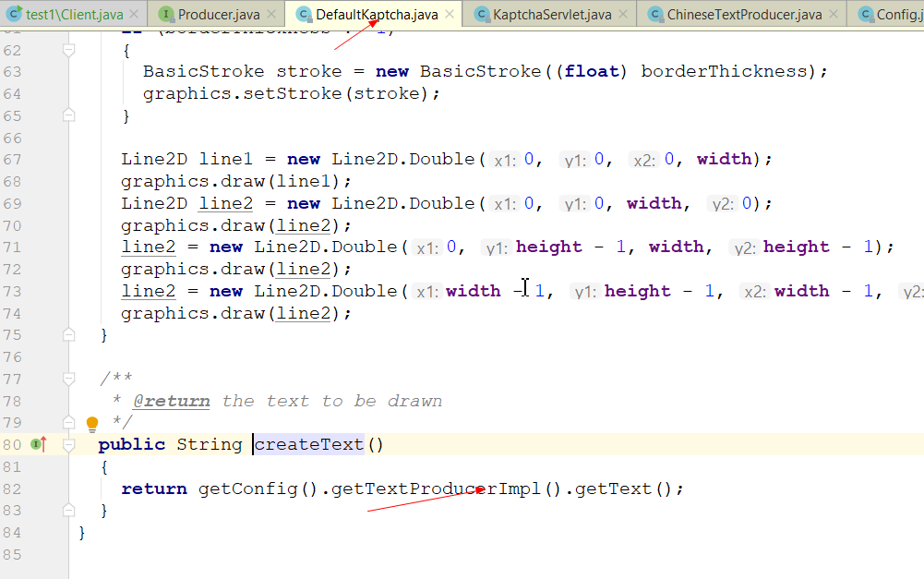This screenshot has height=579, width=924.
Task: Click the yellow intention light bulb
Action: 92,423
